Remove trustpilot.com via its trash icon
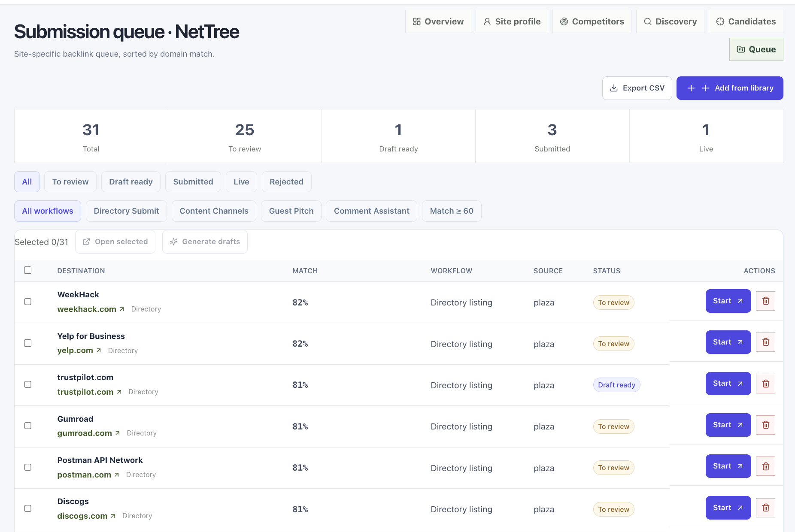The image size is (795, 532). pos(765,384)
